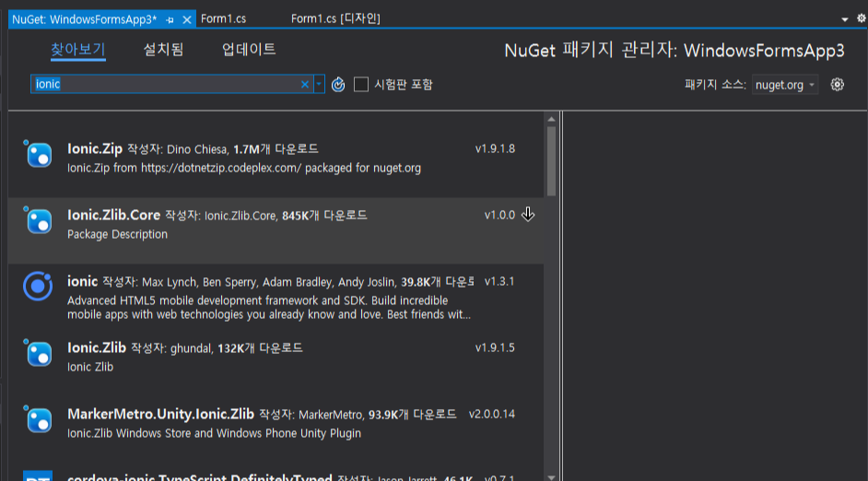Viewport: 868px width, 481px height.
Task: Open the Form1.cs tab
Action: tap(224, 18)
